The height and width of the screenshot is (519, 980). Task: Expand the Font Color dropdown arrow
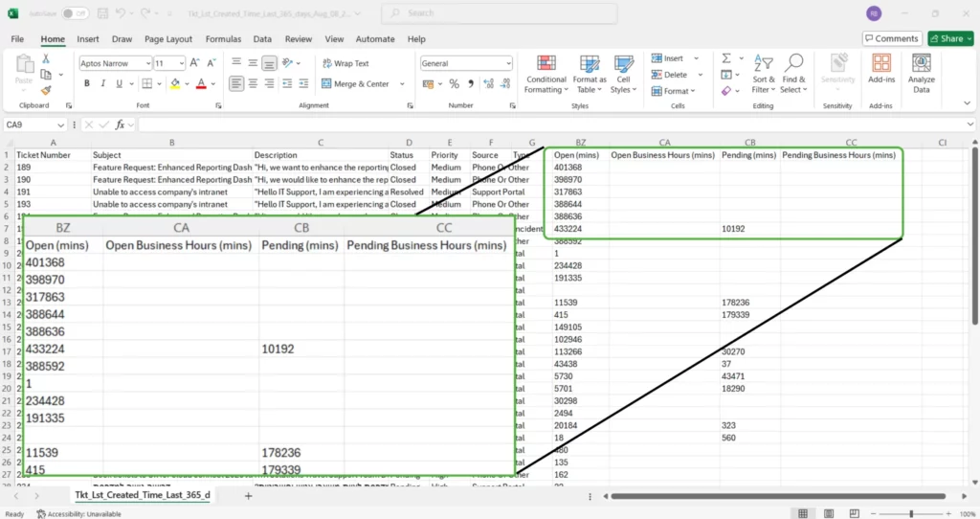(x=213, y=84)
